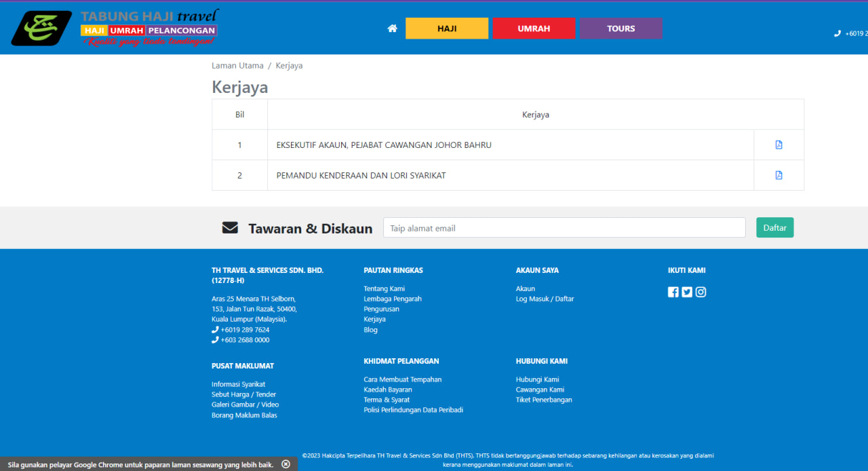Click row number 2 cell

pyautogui.click(x=239, y=175)
